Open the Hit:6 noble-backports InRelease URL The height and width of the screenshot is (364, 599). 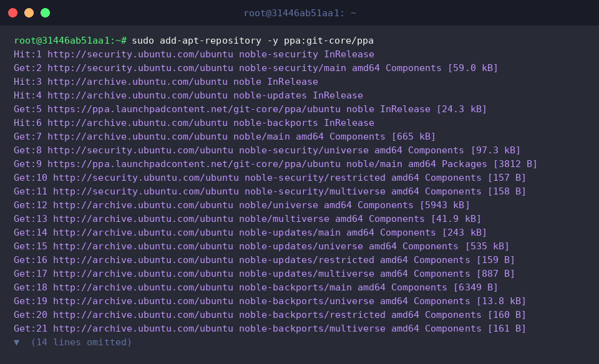(137, 123)
